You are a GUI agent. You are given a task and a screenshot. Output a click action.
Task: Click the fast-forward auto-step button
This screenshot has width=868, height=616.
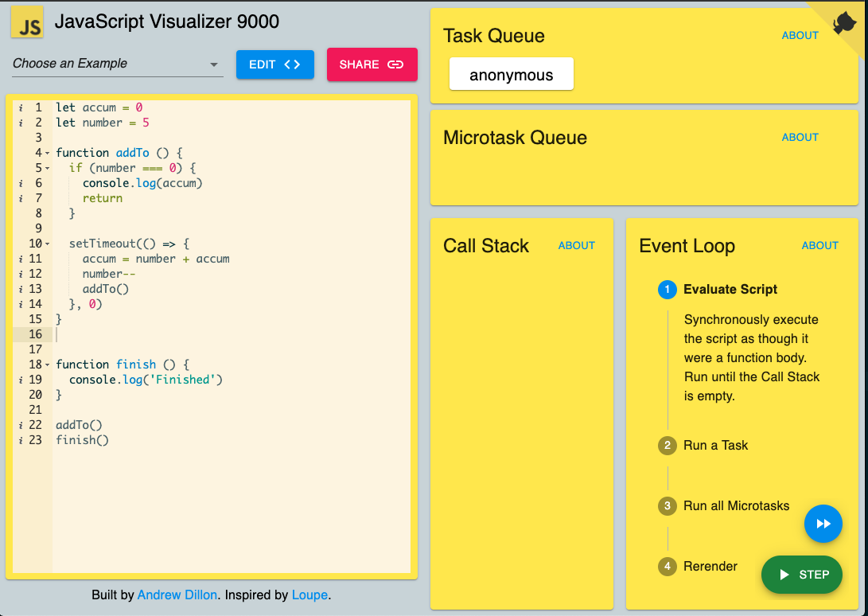[823, 524]
